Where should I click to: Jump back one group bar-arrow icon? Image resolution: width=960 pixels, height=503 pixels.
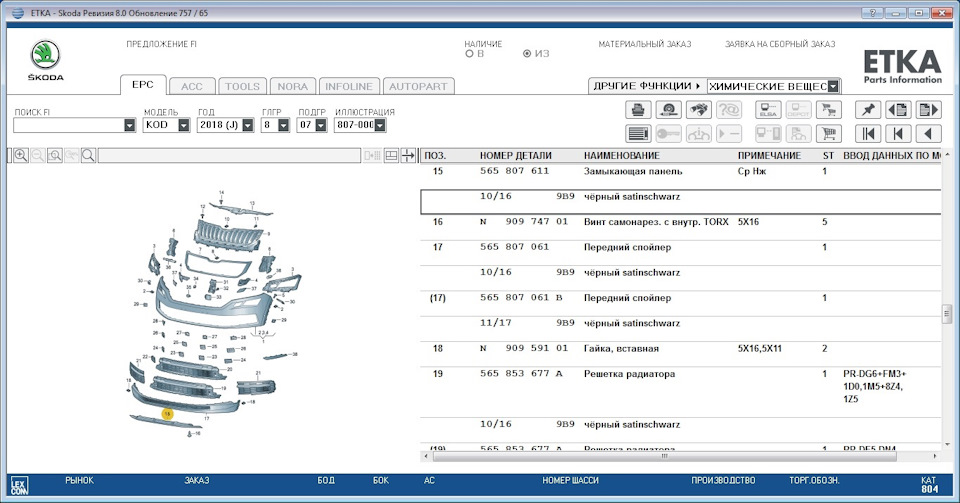point(898,133)
